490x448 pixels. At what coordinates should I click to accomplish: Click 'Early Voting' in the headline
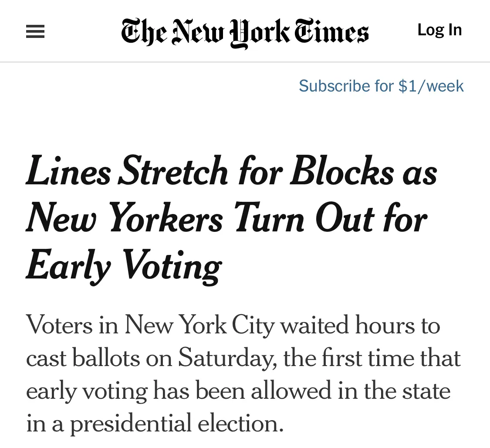[124, 266]
